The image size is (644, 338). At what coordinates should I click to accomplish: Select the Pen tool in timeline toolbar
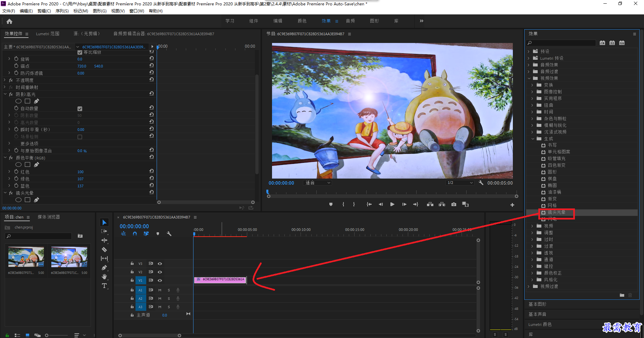pos(104,268)
